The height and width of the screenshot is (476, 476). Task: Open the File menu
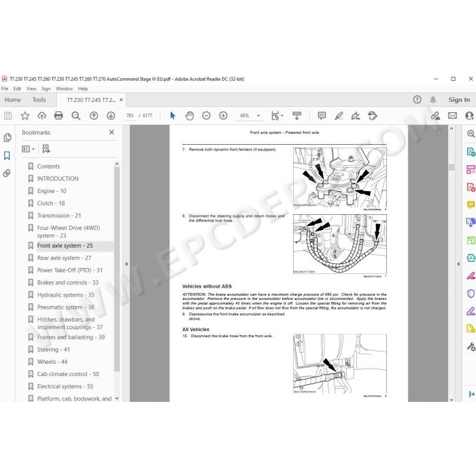click(5, 88)
